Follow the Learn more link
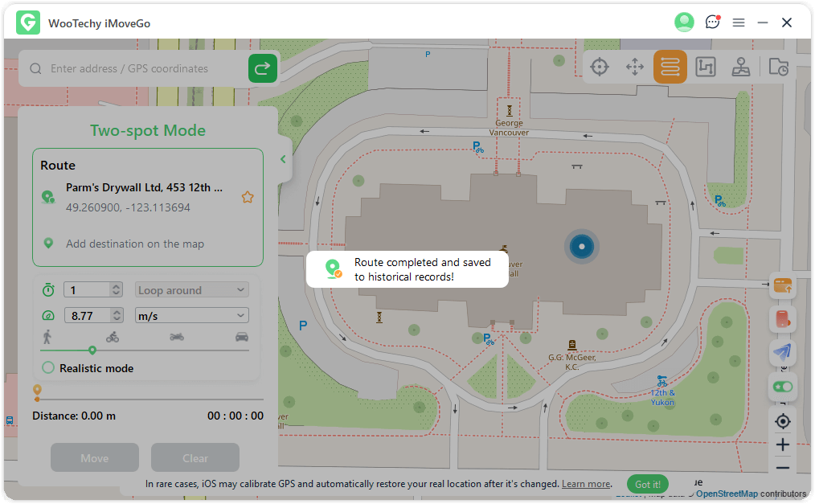The image size is (815, 504). [585, 484]
